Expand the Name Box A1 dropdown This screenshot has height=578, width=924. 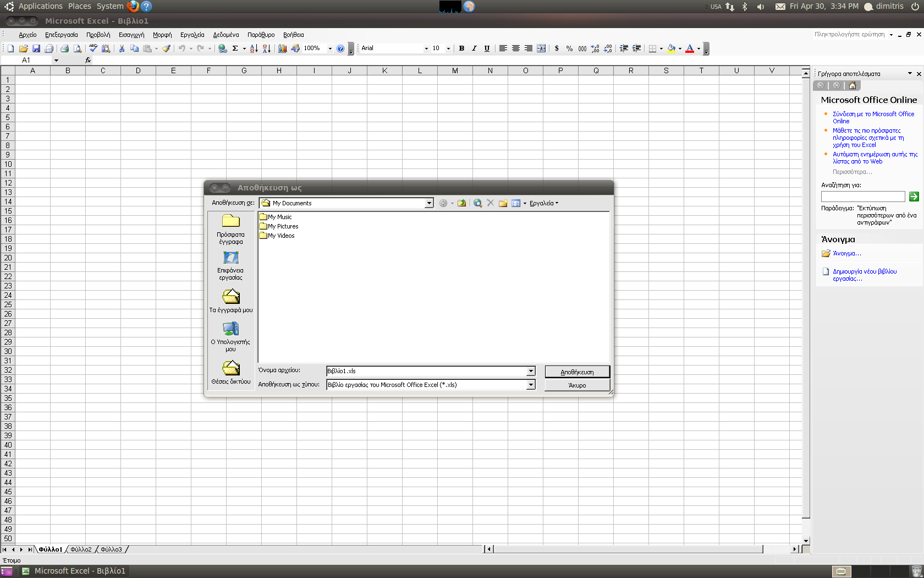click(56, 61)
